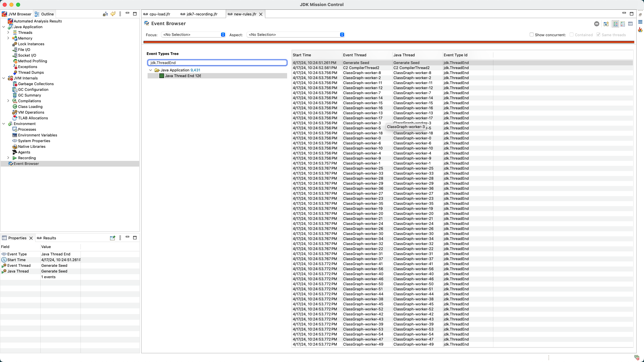Switch to the Results tab
This screenshot has width=644, height=362.
[x=49, y=238]
